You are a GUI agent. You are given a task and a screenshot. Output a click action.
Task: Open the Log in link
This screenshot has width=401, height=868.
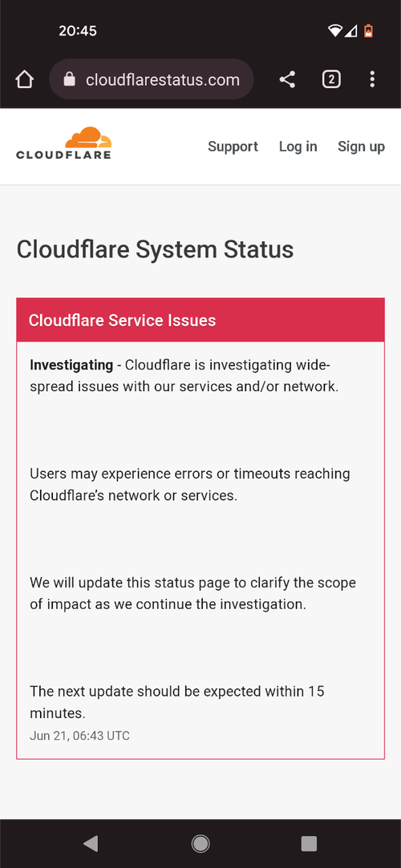298,147
